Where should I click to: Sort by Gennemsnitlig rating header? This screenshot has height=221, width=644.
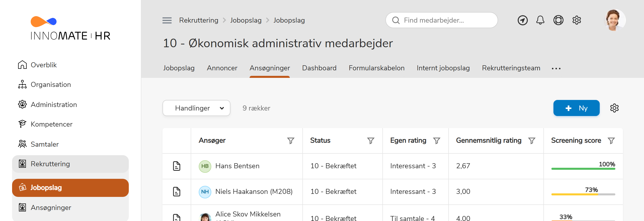[x=489, y=140]
